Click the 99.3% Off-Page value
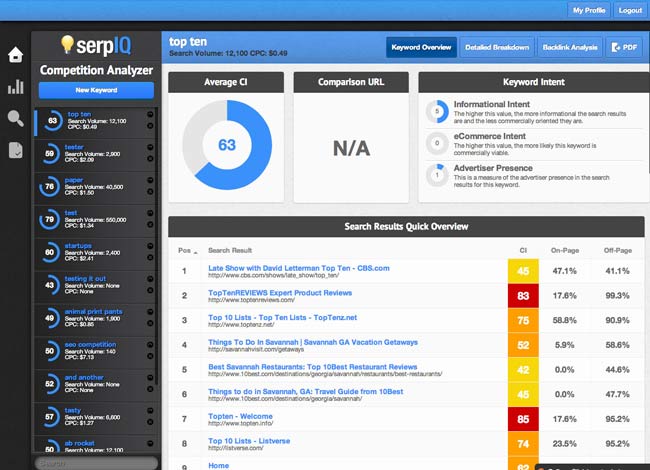The image size is (650, 470). (x=617, y=296)
